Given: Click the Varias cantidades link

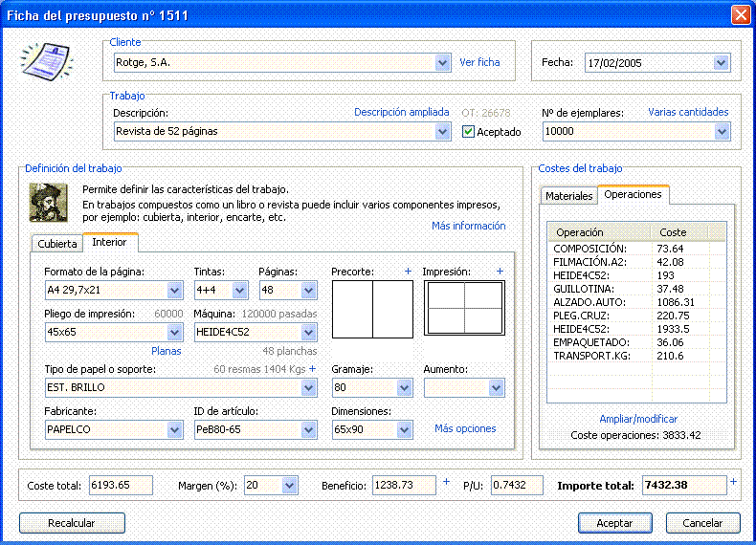Looking at the screenshot, I should tap(688, 112).
